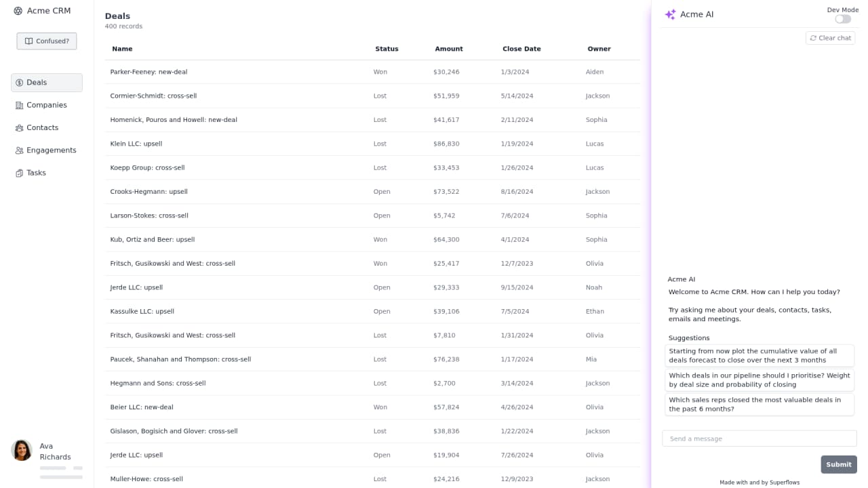Click Ava Richards profile avatar

click(x=22, y=450)
